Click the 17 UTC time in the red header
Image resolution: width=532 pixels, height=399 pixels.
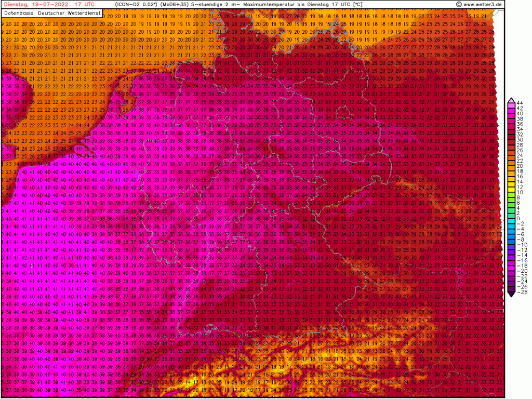83,4
